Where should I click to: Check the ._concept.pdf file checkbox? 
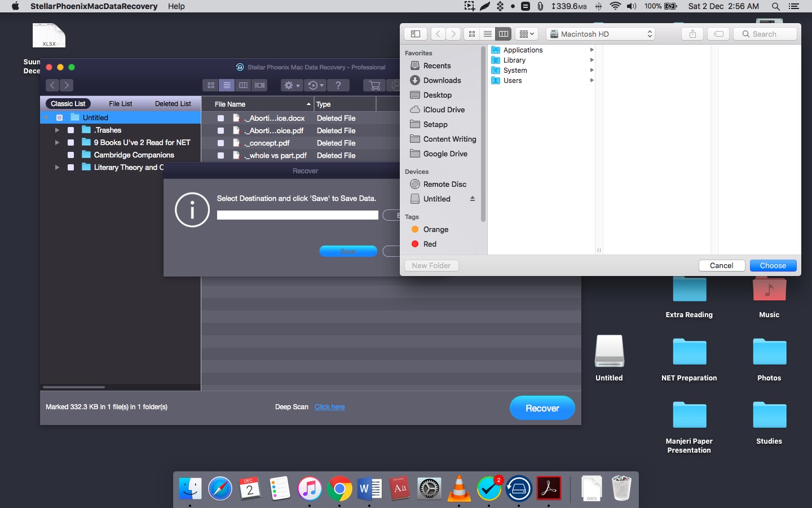pos(220,143)
